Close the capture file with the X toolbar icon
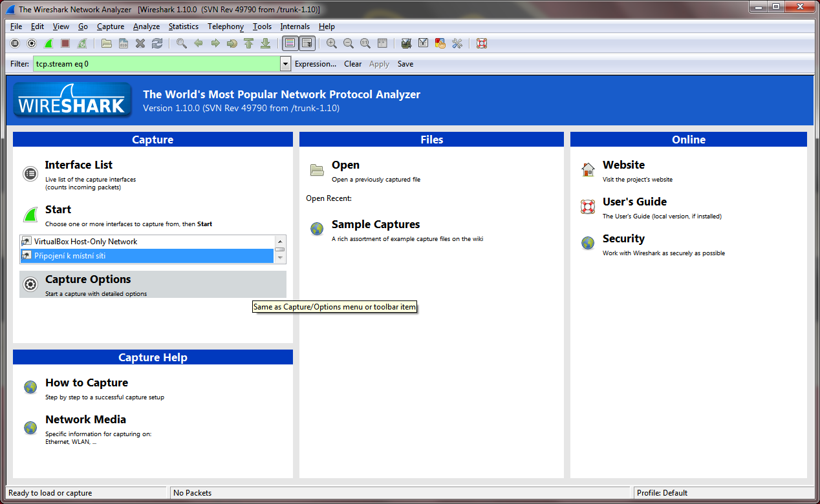The height and width of the screenshot is (504, 820). 140,43
